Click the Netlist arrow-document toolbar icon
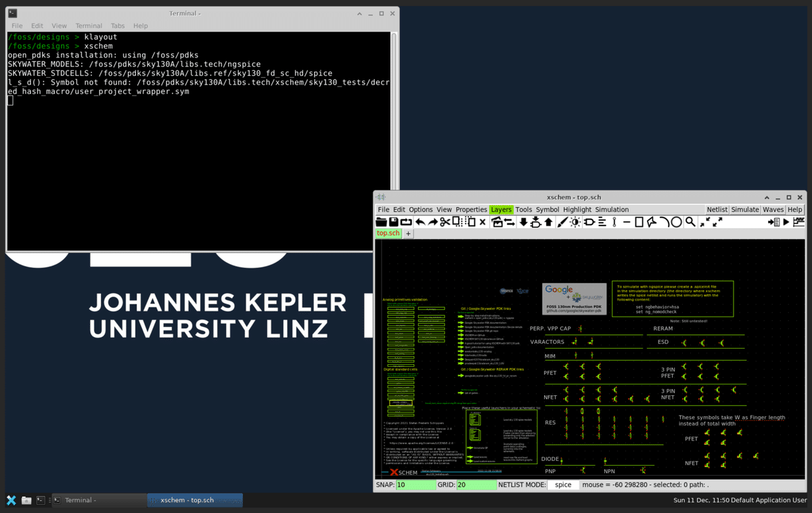This screenshot has width=812, height=513. [x=773, y=222]
